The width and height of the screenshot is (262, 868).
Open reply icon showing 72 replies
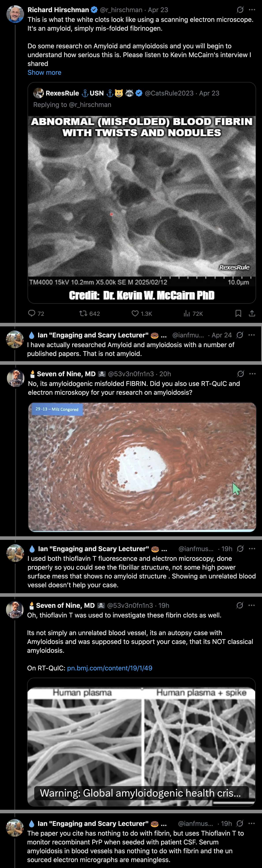[x=32, y=313]
